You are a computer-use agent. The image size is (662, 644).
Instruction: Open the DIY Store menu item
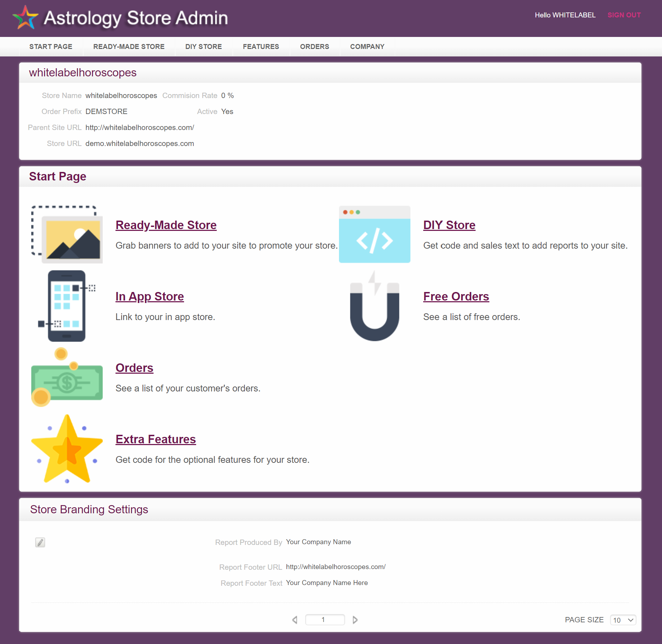pyautogui.click(x=204, y=47)
